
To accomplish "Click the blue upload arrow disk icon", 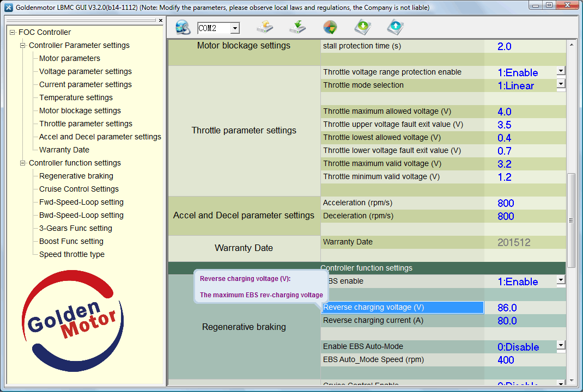I will (395, 27).
